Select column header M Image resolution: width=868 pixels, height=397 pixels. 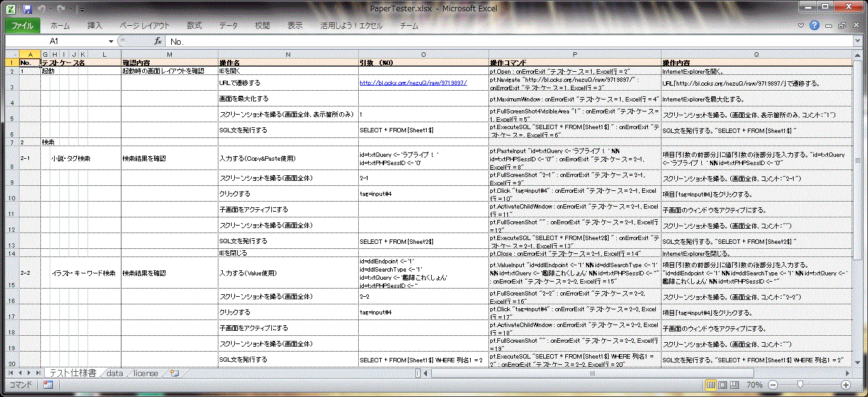point(169,54)
